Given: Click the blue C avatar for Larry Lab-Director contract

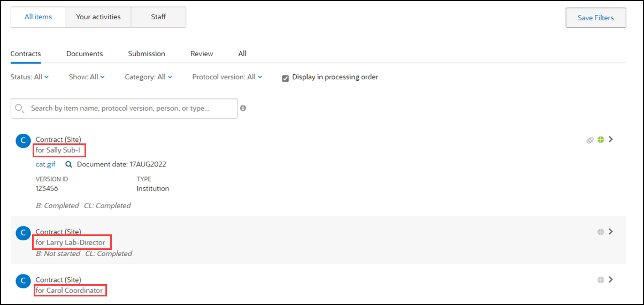Looking at the screenshot, I should coord(23,233).
